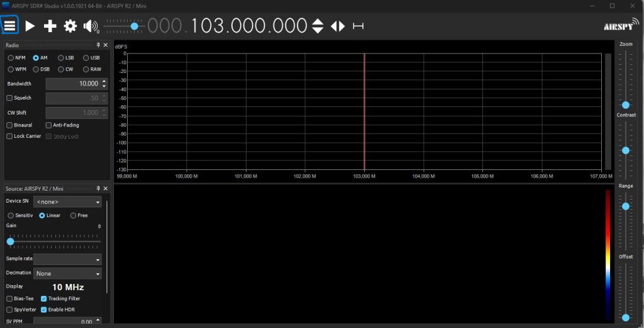Viewport: 644px width, 328px height.
Task: Select the USB radio mode
Action: pyautogui.click(x=86, y=58)
